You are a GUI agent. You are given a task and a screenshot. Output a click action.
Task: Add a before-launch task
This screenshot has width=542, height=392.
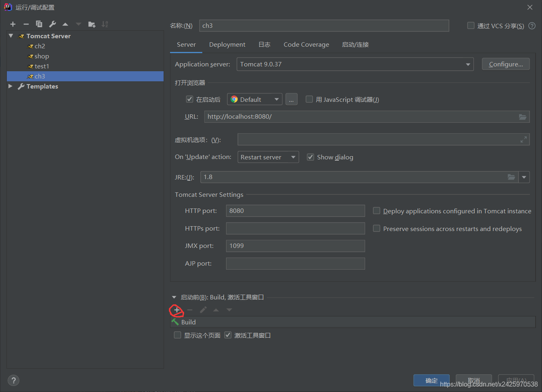[x=177, y=310]
